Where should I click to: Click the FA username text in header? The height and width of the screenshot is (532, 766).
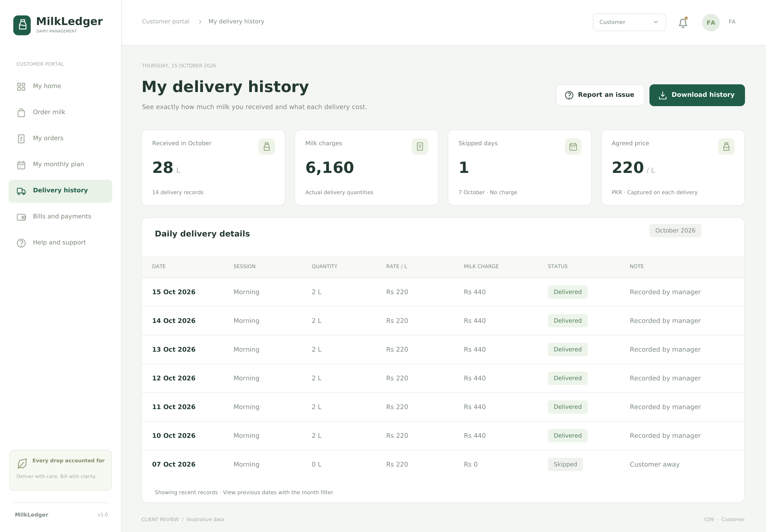point(732,22)
